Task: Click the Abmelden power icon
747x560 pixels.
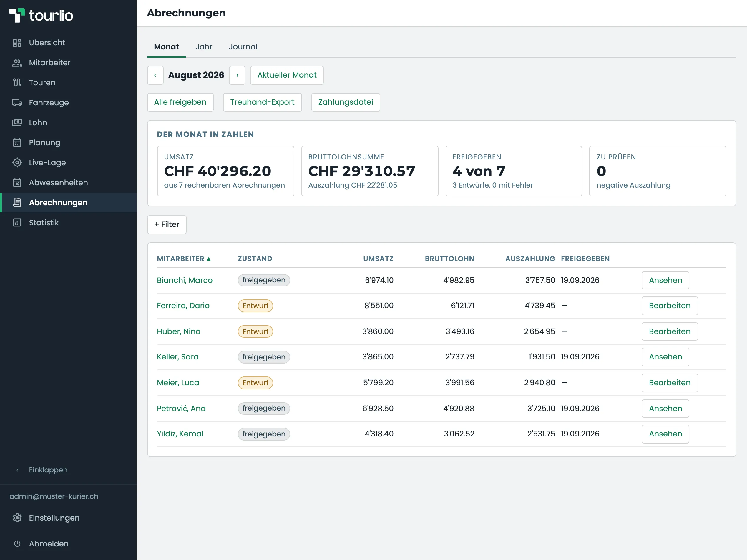Action: coord(17,544)
